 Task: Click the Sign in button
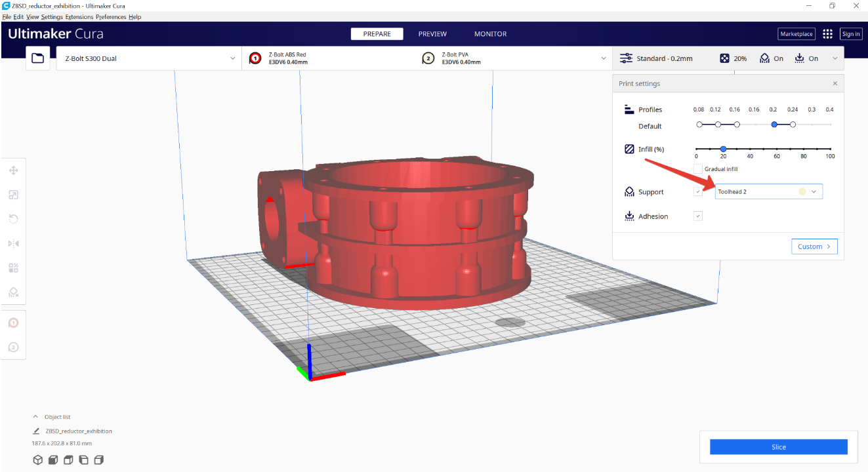[x=851, y=34]
